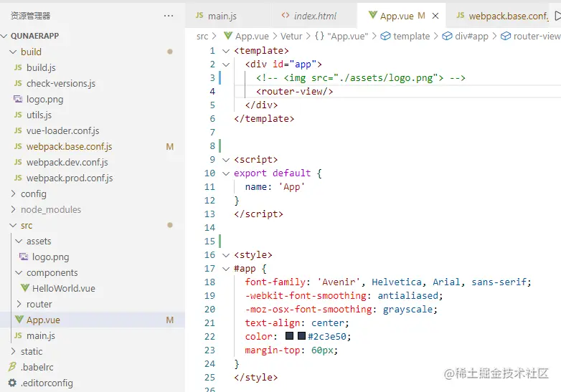Click the router-view tag in code
The height and width of the screenshot is (392, 561).
(x=294, y=92)
